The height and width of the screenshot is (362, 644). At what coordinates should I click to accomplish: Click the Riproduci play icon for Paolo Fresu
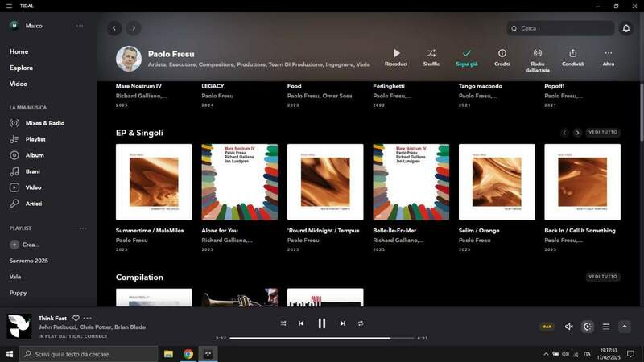click(x=395, y=53)
